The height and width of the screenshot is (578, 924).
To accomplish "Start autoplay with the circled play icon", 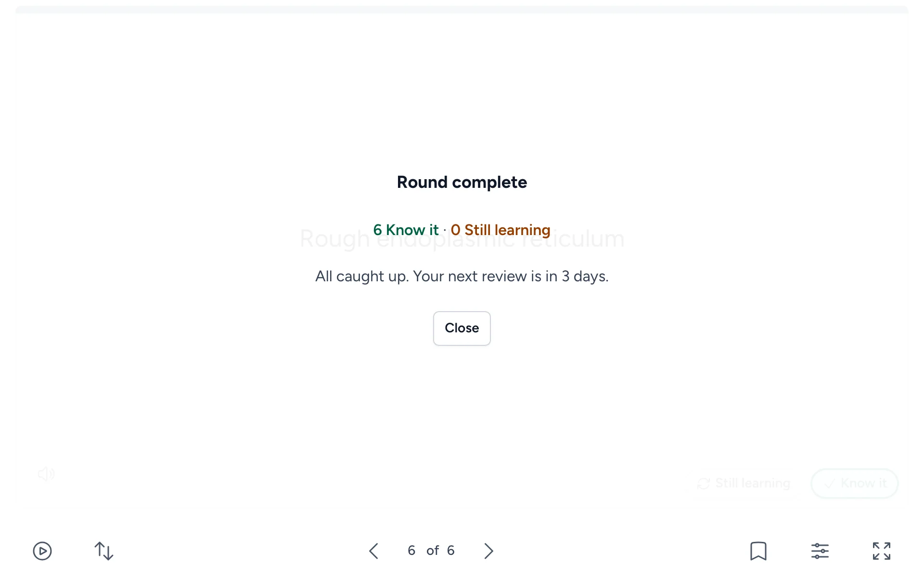I will (42, 551).
